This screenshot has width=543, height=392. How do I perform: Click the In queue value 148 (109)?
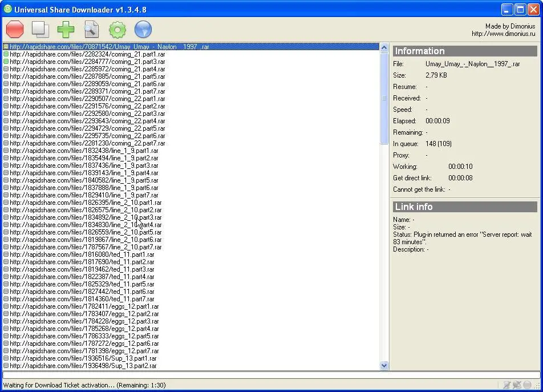439,144
